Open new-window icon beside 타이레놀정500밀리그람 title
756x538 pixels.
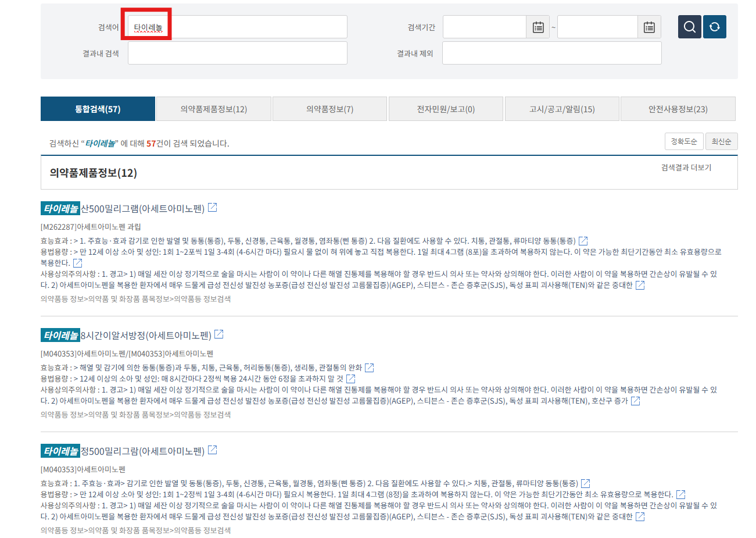(x=213, y=450)
